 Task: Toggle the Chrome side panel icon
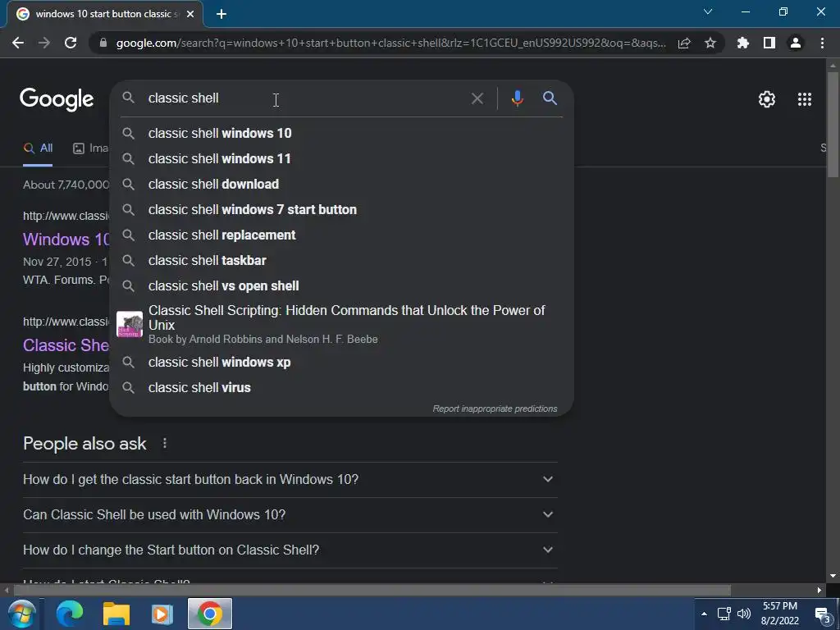click(x=769, y=43)
